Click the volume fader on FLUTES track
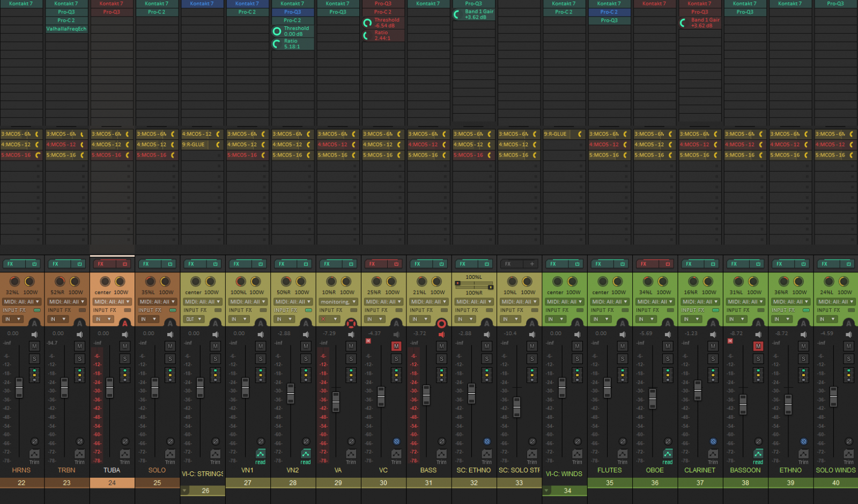This screenshot has height=504, width=858. click(607, 387)
